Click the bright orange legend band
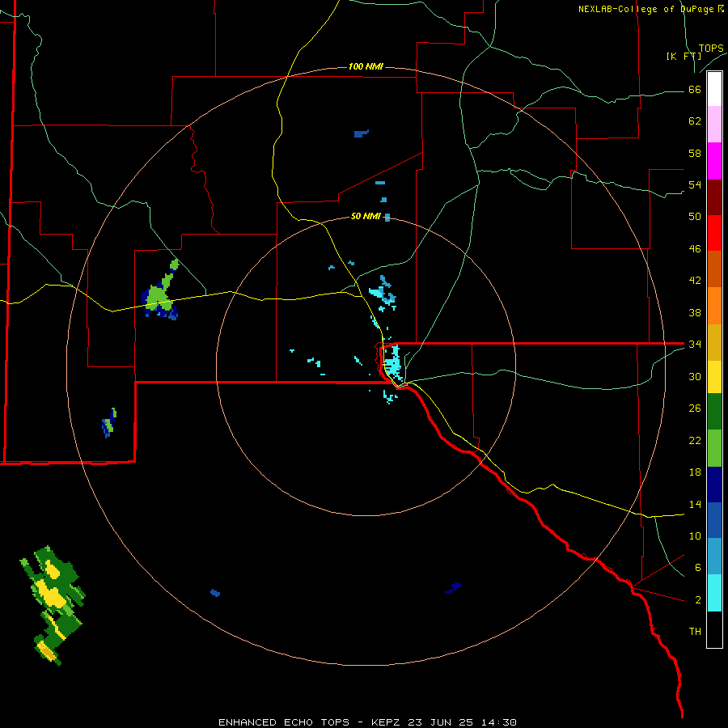The image size is (728, 728). (x=714, y=306)
